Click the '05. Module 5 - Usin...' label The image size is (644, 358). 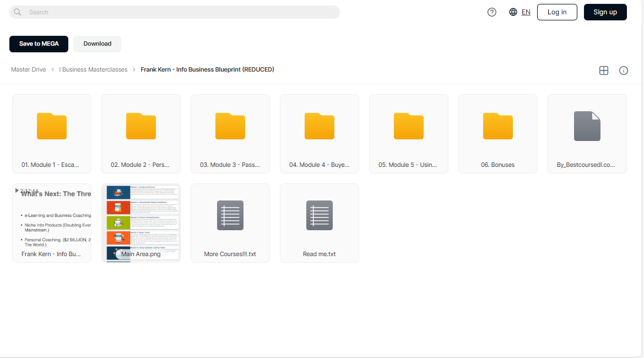408,165
